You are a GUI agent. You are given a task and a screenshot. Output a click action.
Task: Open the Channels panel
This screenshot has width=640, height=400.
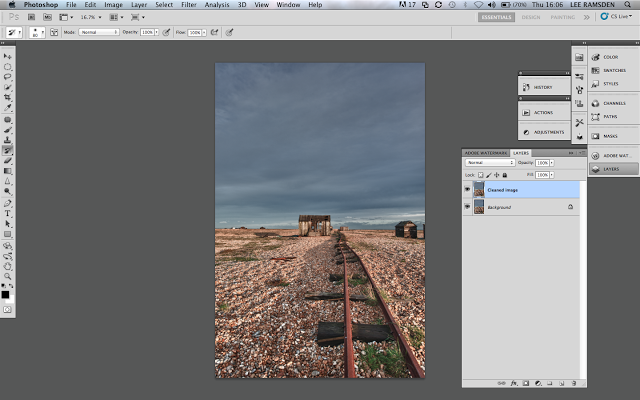coord(613,103)
